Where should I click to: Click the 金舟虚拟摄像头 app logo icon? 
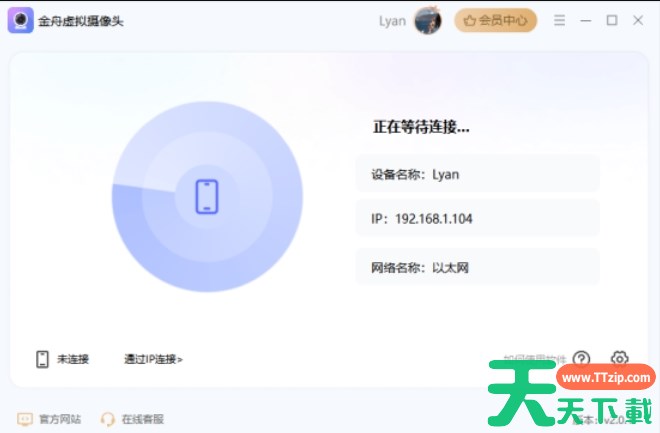(20, 20)
